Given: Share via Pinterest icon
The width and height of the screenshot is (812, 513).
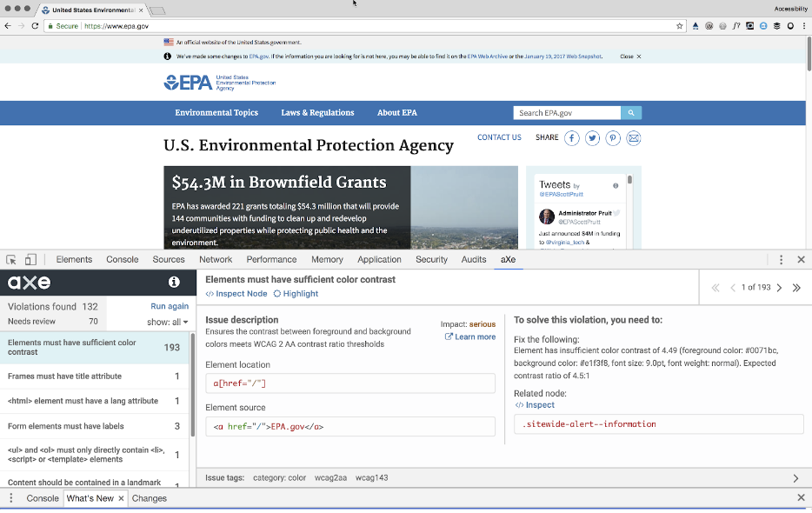Looking at the screenshot, I should [613, 138].
